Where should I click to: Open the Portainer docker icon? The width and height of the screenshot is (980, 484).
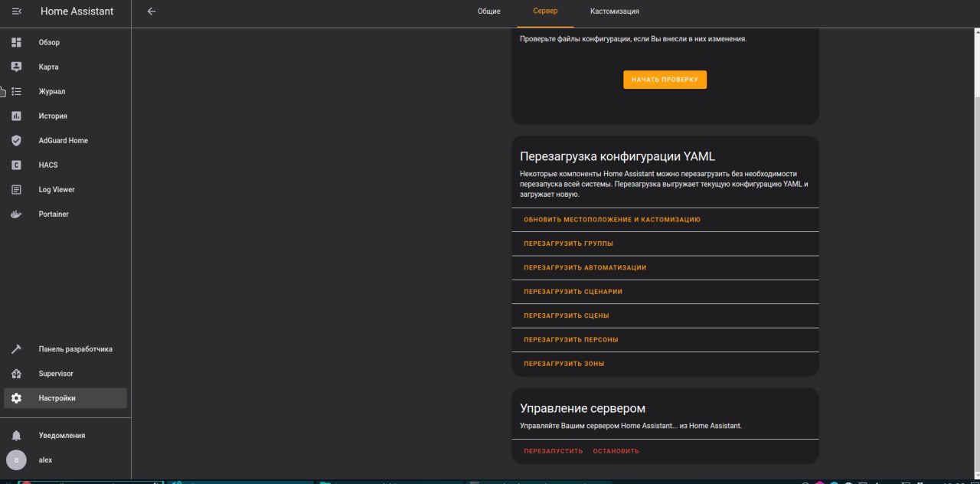click(16, 214)
